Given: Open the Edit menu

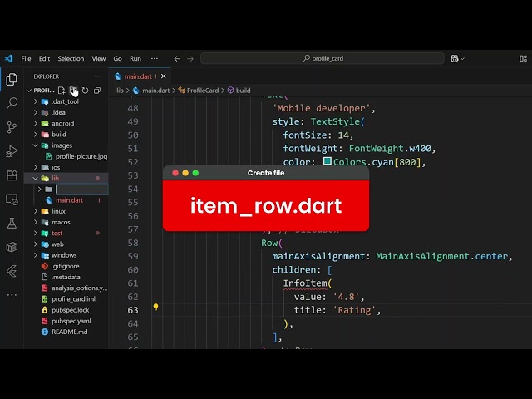Looking at the screenshot, I should (x=44, y=58).
